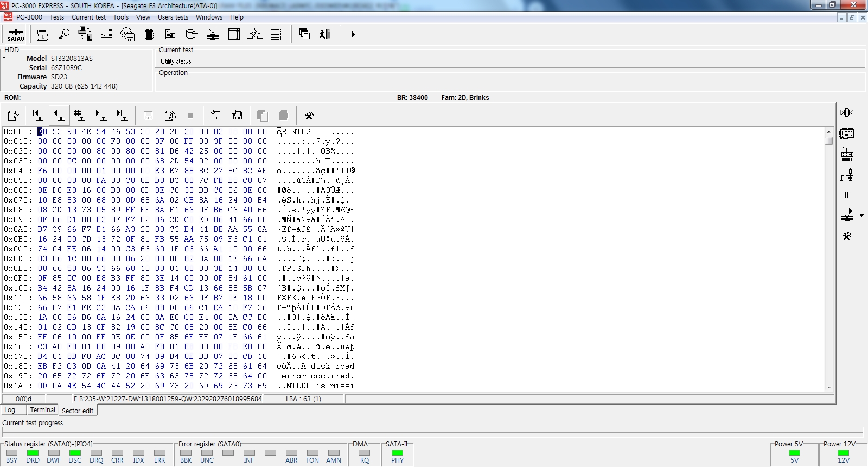Click the flowchart diagram icon
Screen dimensions: 868x467
click(x=255, y=34)
